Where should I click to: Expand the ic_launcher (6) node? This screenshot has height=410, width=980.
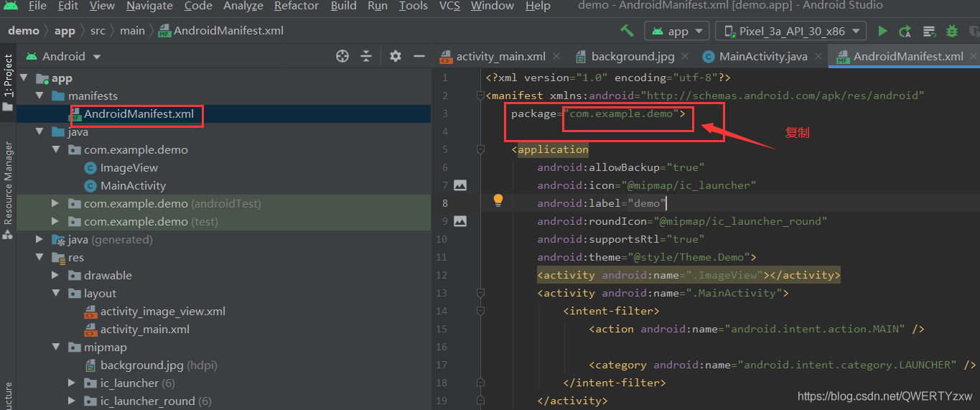click(72, 383)
